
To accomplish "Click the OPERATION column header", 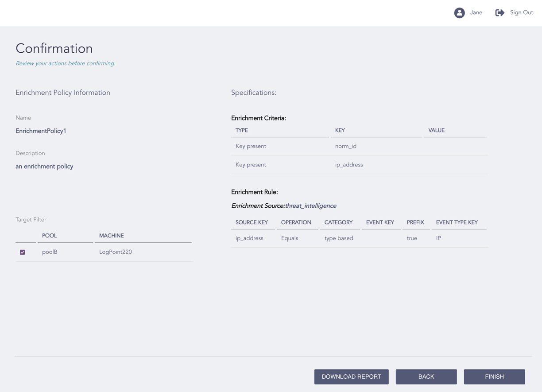I will pyautogui.click(x=296, y=222).
